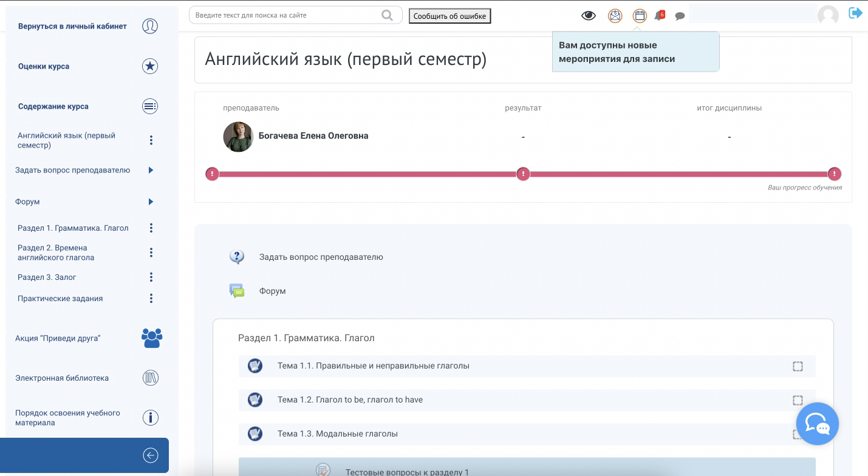Image resolution: width=868 pixels, height=476 pixels.
Task: Click the icon for Тема 1.3
Action: (255, 433)
